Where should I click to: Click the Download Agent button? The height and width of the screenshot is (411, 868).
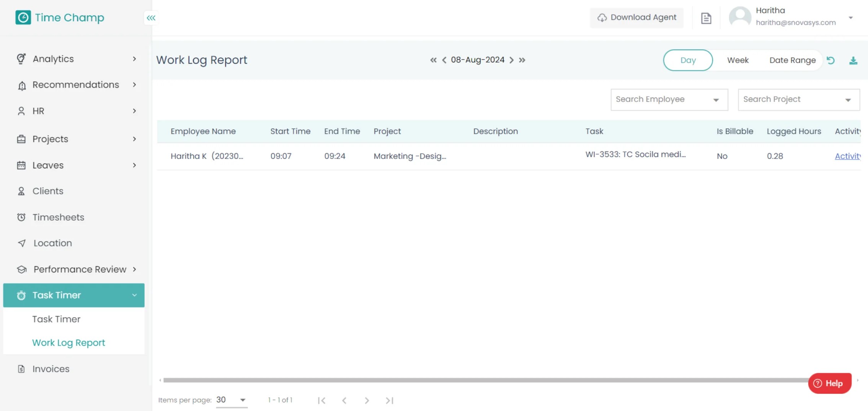coord(637,18)
